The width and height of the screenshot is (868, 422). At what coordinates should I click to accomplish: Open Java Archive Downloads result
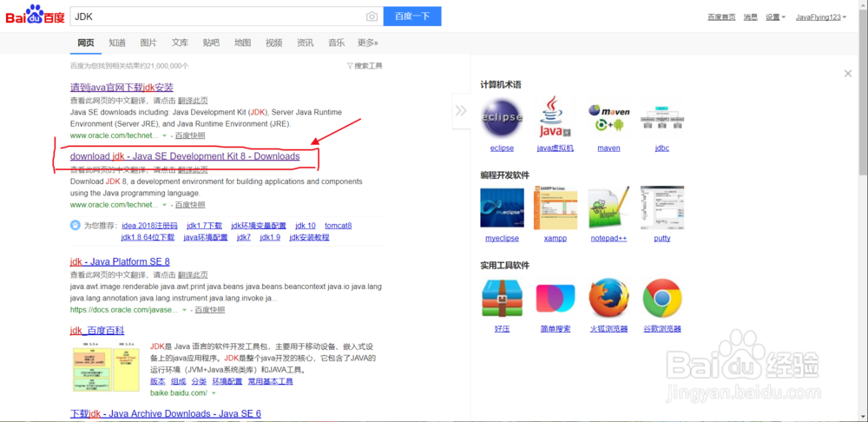(166, 413)
